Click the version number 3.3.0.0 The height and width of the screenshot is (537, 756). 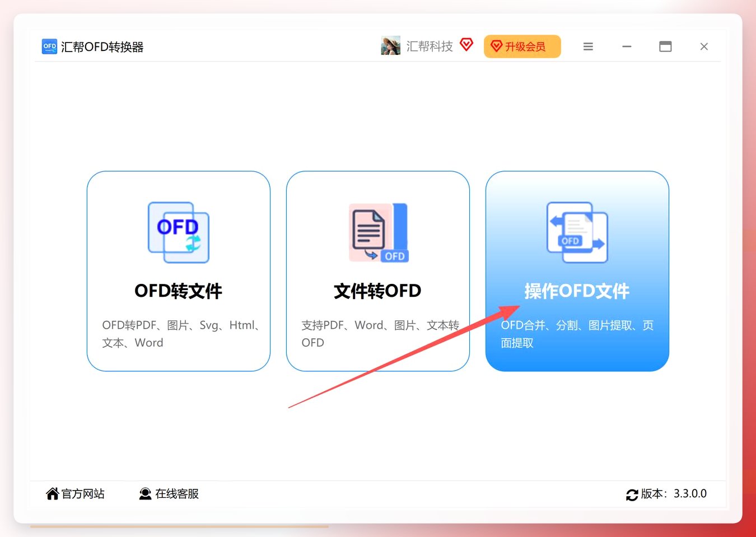coord(690,493)
